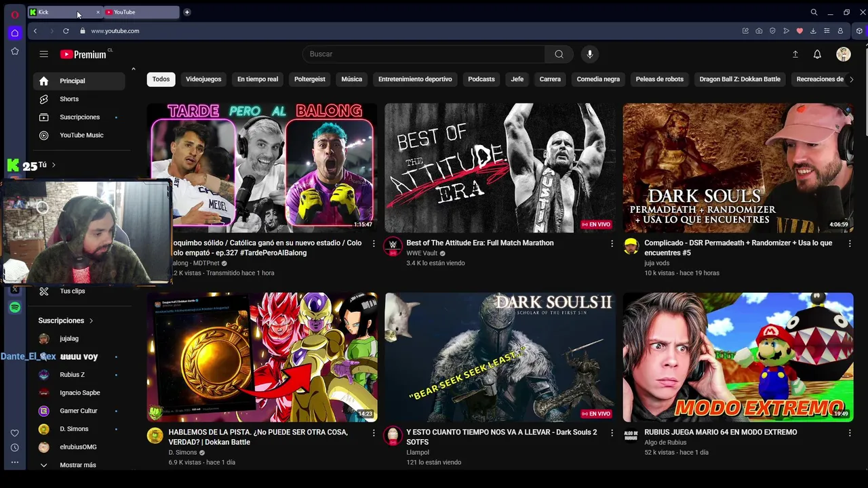The height and width of the screenshot is (488, 868).
Task: Open the Opera profile account icon
Action: point(840,31)
